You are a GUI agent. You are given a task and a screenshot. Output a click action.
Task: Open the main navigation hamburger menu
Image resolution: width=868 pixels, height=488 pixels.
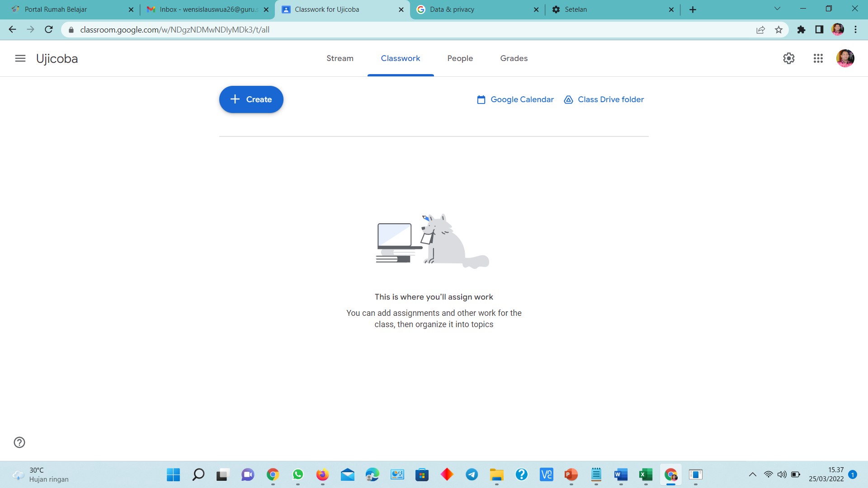click(x=20, y=58)
